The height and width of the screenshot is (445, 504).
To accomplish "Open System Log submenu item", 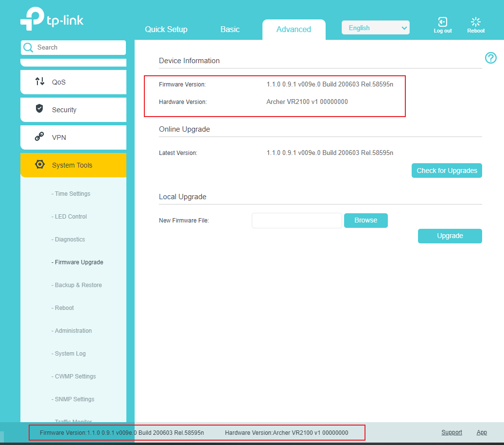I will 69,354.
